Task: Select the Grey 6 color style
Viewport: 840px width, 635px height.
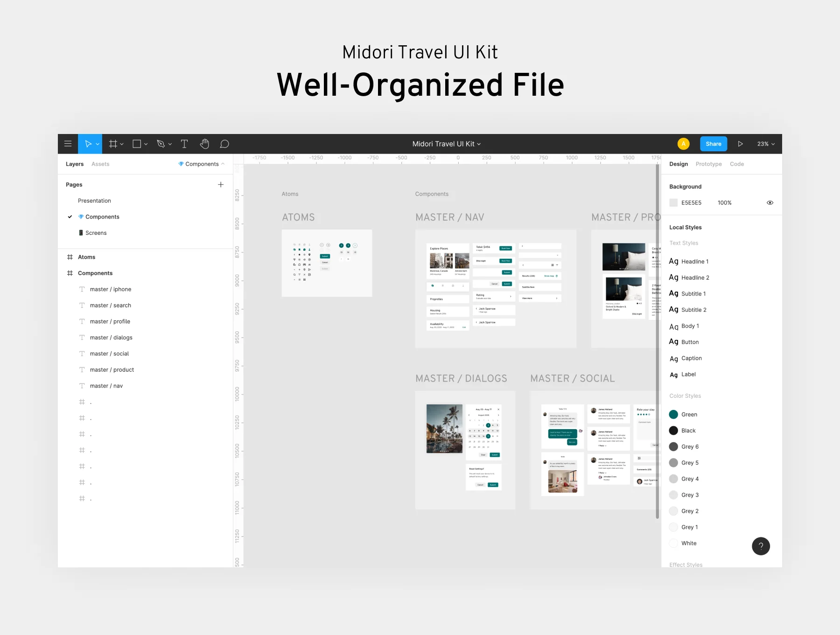Action: coord(684,447)
